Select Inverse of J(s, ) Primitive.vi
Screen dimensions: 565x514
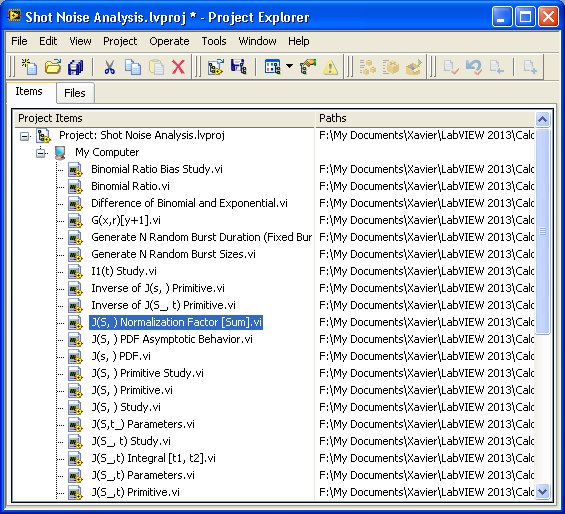coord(158,288)
